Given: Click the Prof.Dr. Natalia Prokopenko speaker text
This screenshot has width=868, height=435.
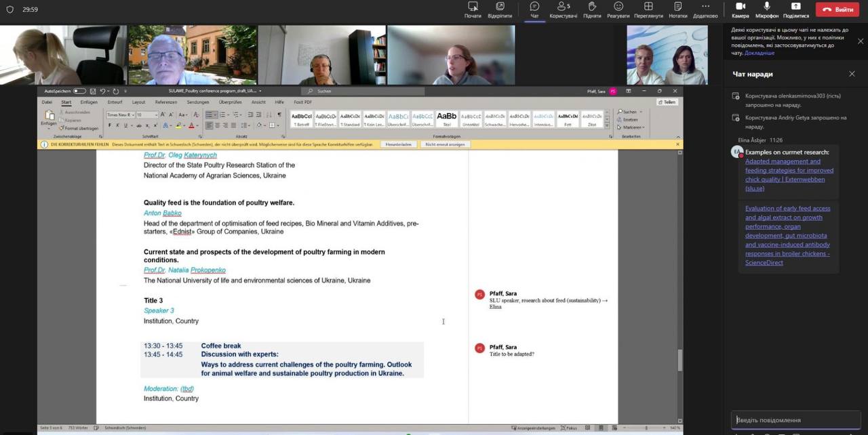Looking at the screenshot, I should click(x=184, y=270).
